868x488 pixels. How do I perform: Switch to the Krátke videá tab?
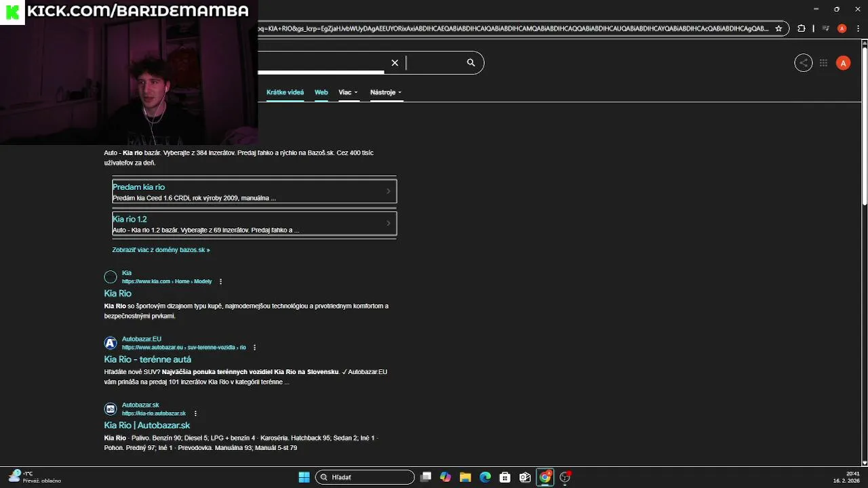coord(285,92)
